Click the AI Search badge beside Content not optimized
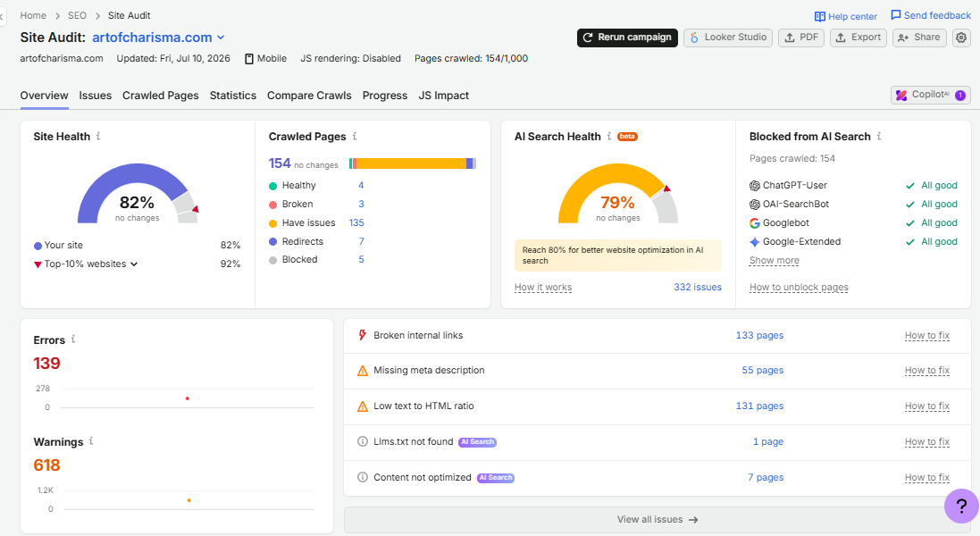Image resolution: width=980 pixels, height=536 pixels. coord(496,477)
